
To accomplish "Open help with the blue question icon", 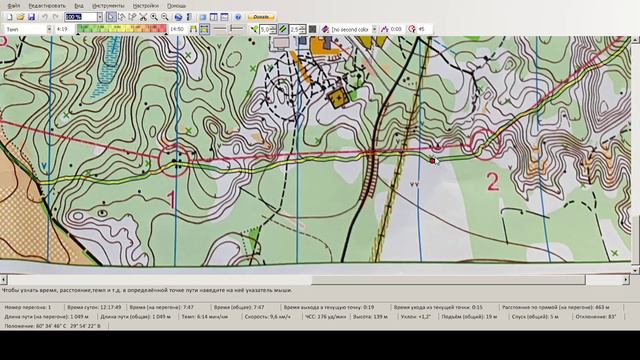I will pyautogui.click(x=238, y=17).
